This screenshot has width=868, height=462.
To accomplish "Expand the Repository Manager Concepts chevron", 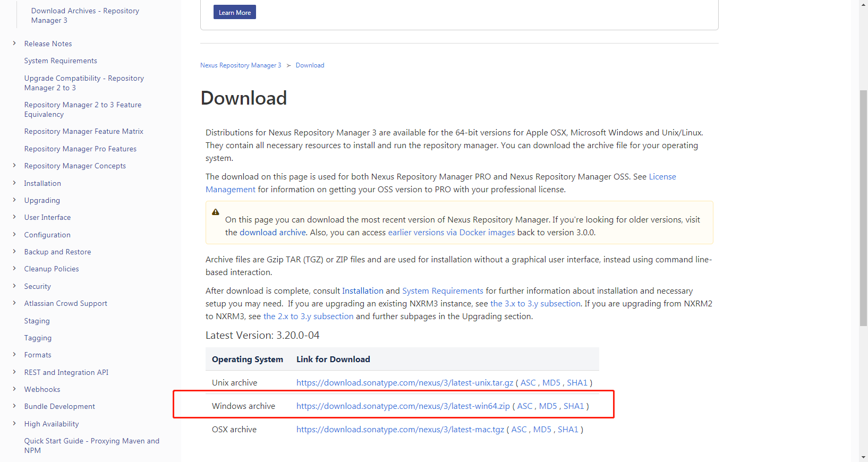I will [x=14, y=166].
